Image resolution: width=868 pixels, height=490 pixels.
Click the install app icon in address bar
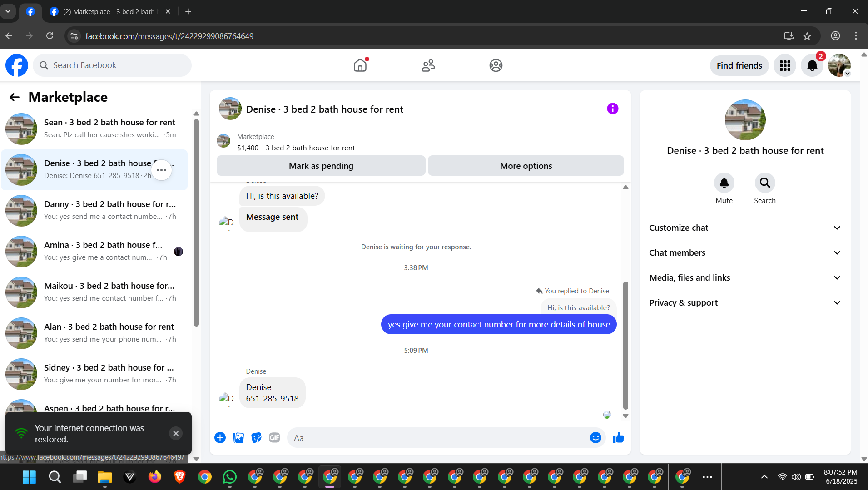point(789,36)
